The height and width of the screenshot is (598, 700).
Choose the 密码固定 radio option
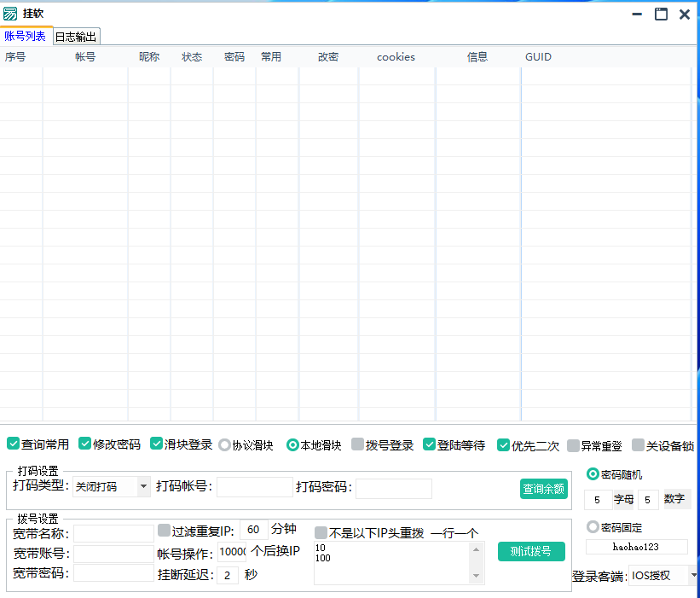point(593,527)
